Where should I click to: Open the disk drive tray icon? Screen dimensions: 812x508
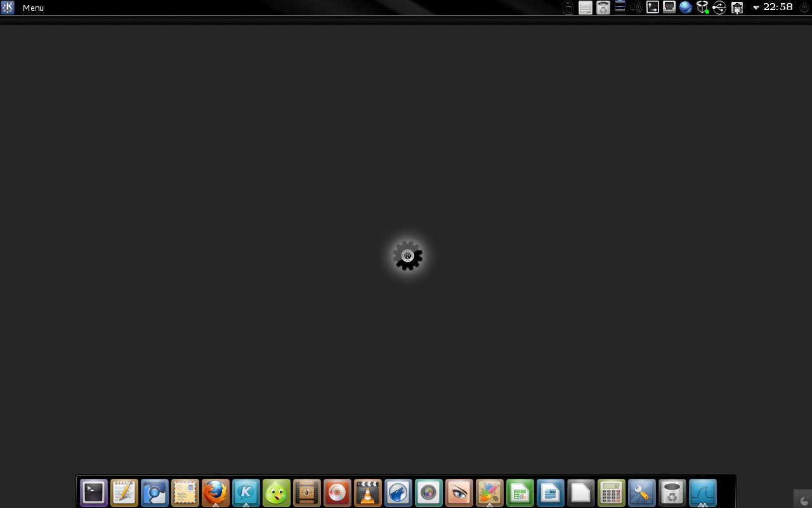point(586,8)
